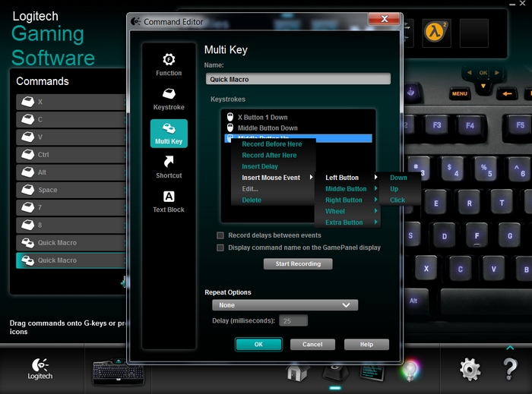532x394 pixels.
Task: Select the Text Block command type
Action: pos(169,202)
